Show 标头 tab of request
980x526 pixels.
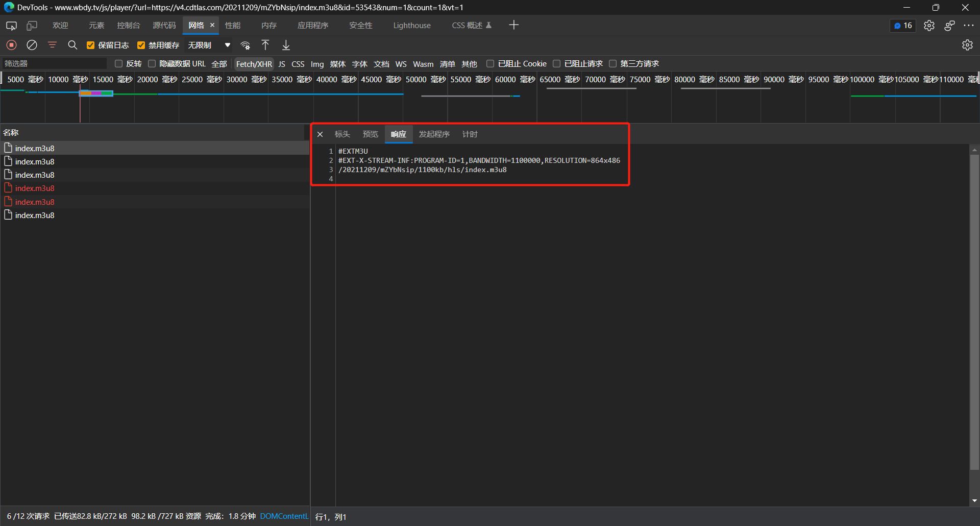342,134
